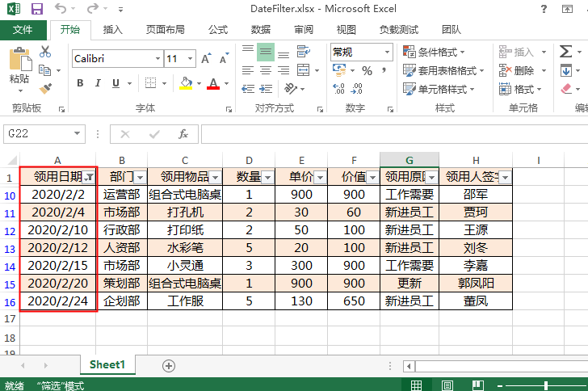Click the Insert Function fx icon
The image size is (588, 391).
[183, 134]
